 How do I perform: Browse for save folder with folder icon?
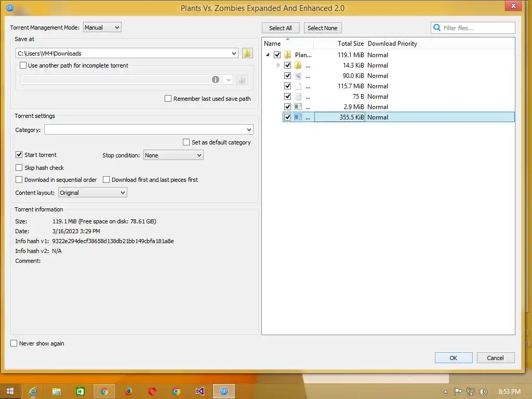click(247, 54)
